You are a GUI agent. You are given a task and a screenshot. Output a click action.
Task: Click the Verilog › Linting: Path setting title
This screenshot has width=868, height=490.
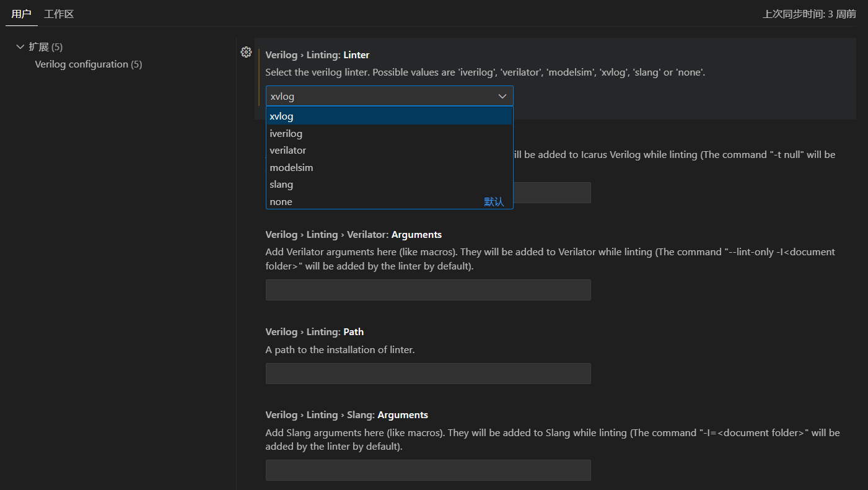pyautogui.click(x=314, y=332)
